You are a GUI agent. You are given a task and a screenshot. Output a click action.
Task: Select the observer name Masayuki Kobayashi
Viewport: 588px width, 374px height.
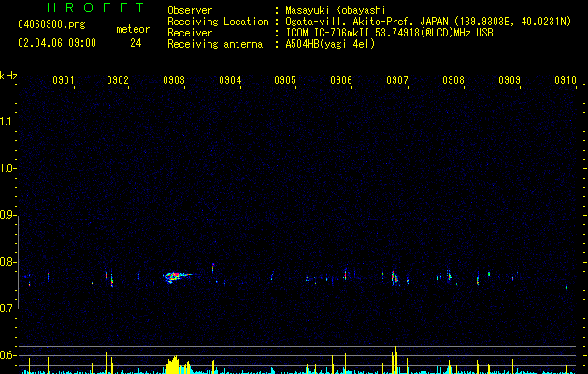(336, 10)
